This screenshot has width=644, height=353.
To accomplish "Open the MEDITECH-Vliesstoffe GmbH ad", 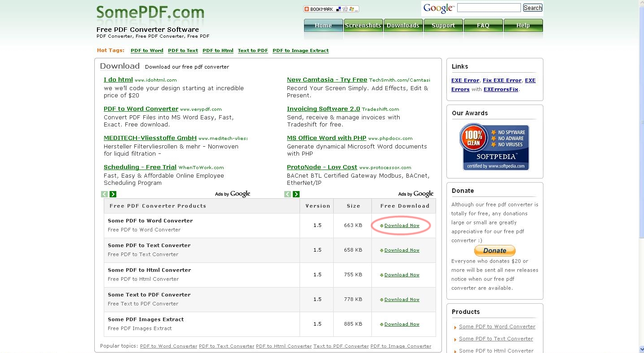I will coord(150,138).
